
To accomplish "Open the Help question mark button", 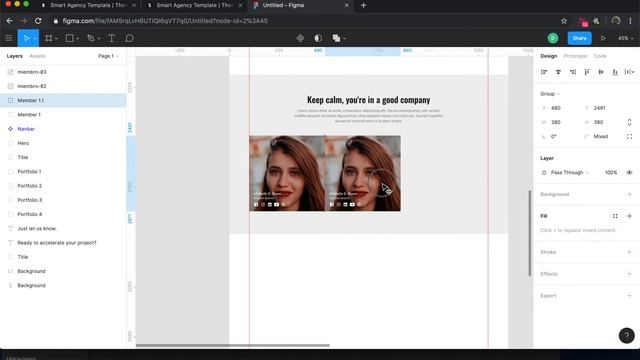I will click(627, 336).
